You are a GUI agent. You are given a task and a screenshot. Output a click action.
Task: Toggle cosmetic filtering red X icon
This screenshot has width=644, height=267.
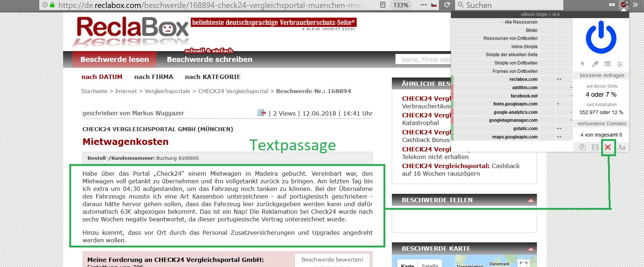(608, 147)
